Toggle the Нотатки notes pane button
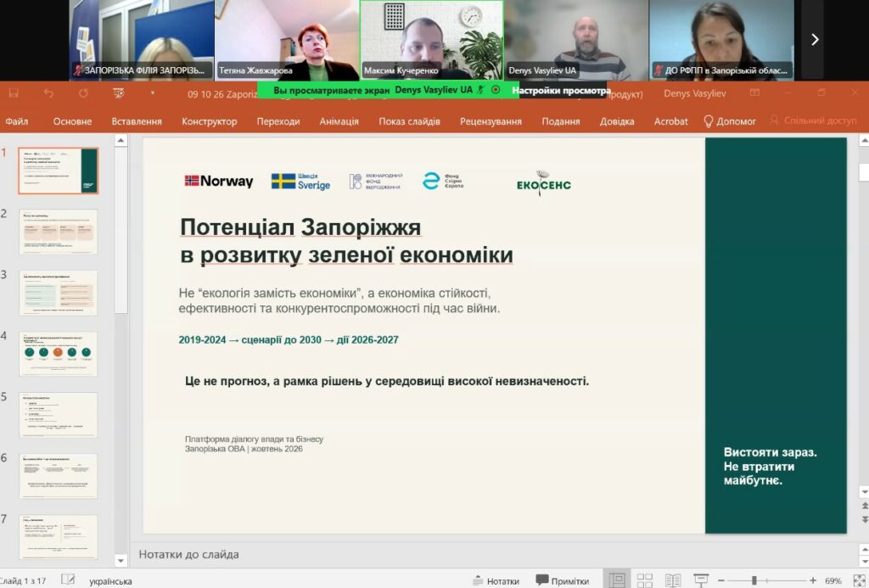 (x=496, y=581)
